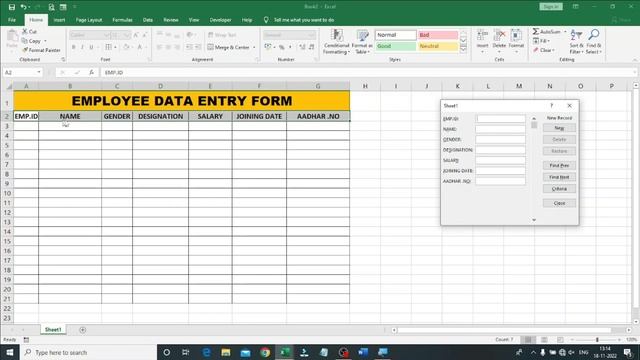This screenshot has height=360, width=640.
Task: Click the Increase Font Size icon
Action: (136, 35)
